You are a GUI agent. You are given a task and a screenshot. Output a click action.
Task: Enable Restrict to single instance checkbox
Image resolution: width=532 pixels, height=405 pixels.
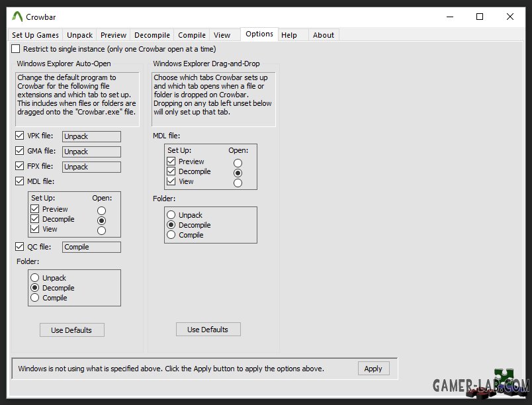click(16, 49)
